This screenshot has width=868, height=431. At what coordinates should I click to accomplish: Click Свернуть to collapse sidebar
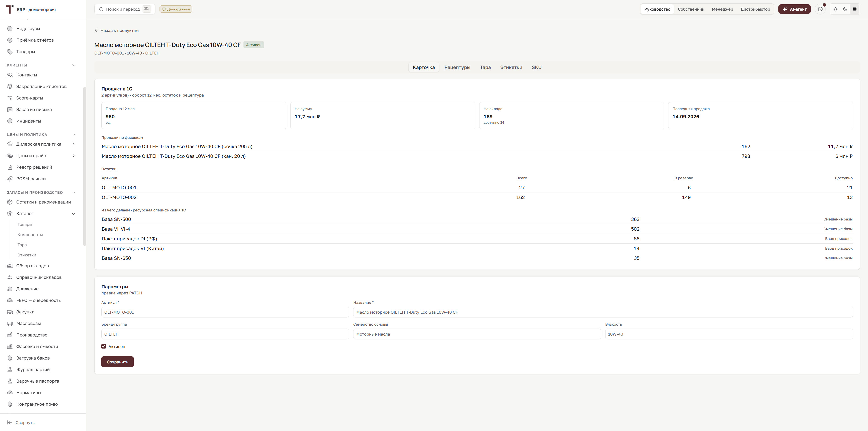[21, 423]
